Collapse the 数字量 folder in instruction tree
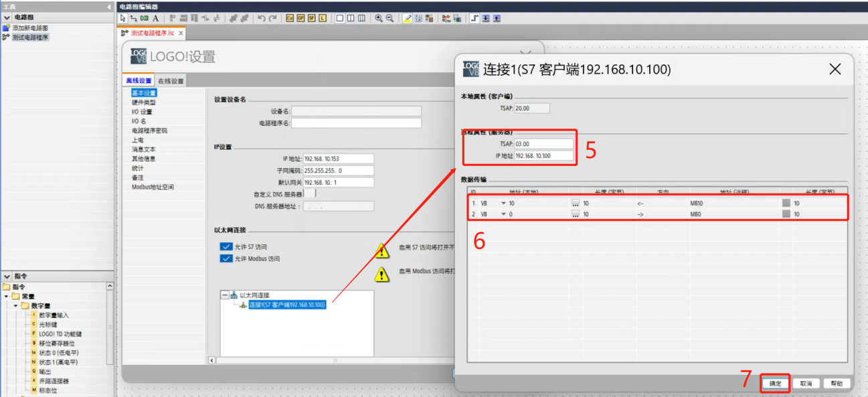Image resolution: width=868 pixels, height=397 pixels. [15, 305]
